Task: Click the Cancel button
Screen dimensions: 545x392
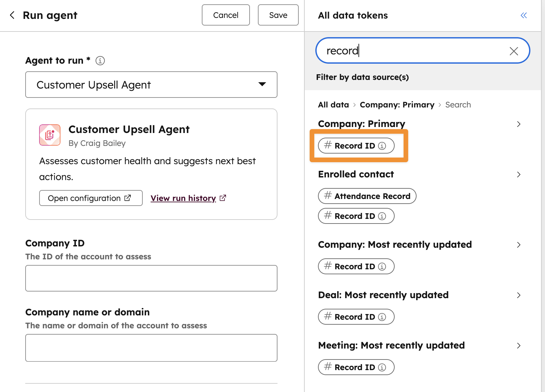Action: (x=226, y=15)
